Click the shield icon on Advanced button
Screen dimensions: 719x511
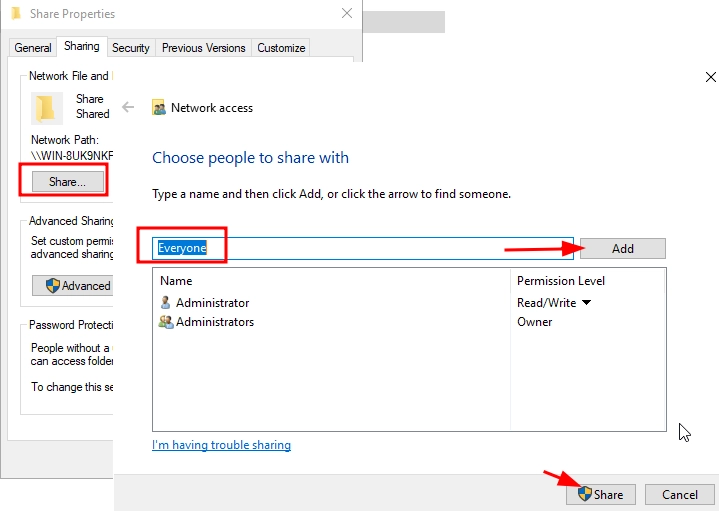click(53, 285)
